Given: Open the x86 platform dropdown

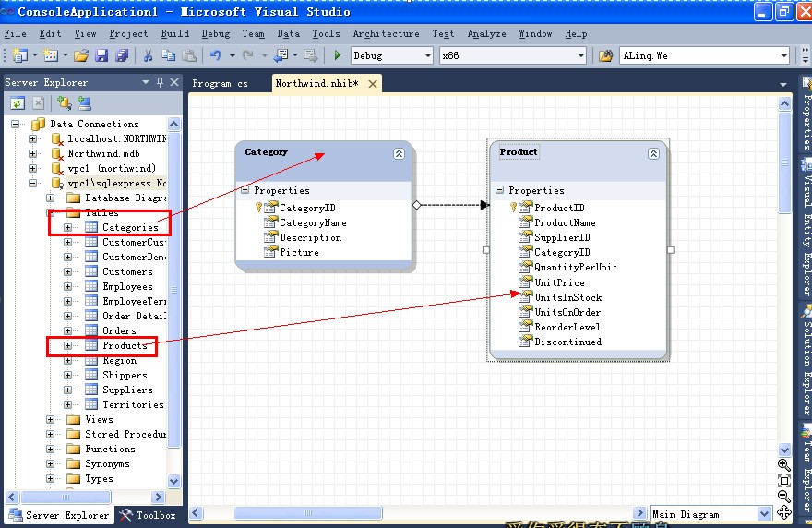Looking at the screenshot, I should 581,55.
